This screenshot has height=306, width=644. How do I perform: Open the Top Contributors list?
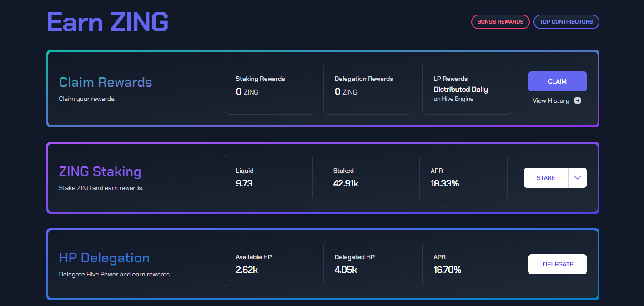tap(566, 22)
